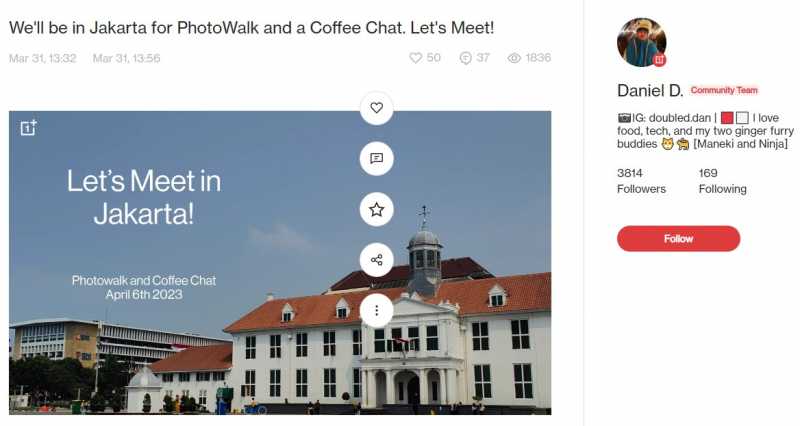Viewport: 800px width, 426px height.
Task: Click the red OnePlus badge on avatar
Action: coord(659,60)
